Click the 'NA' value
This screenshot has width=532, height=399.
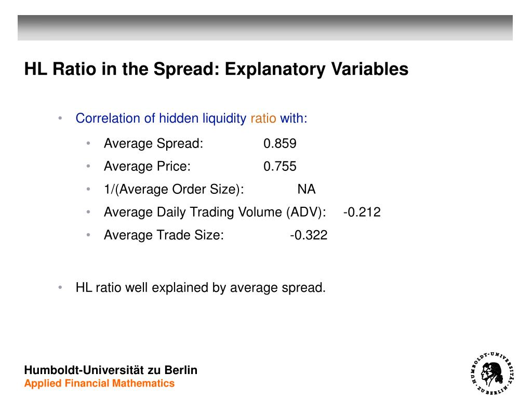(x=307, y=189)
